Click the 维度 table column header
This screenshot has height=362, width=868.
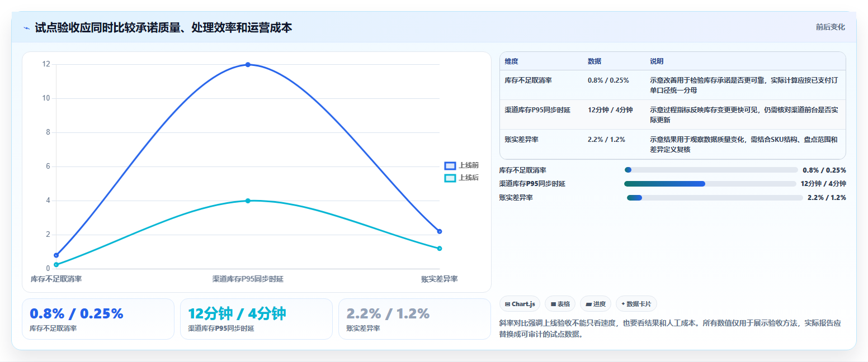(x=511, y=61)
